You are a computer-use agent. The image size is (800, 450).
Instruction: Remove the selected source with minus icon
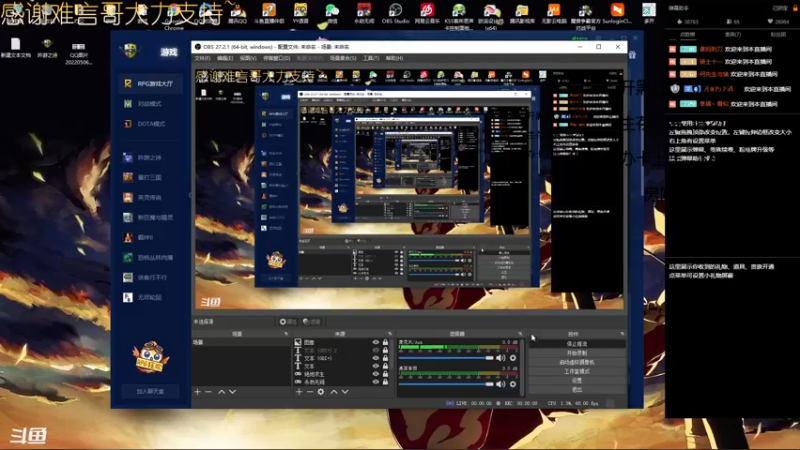point(310,392)
